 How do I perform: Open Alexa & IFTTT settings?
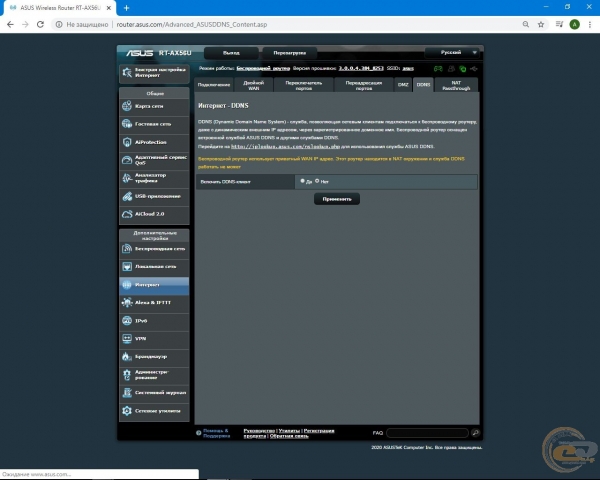(x=154, y=302)
